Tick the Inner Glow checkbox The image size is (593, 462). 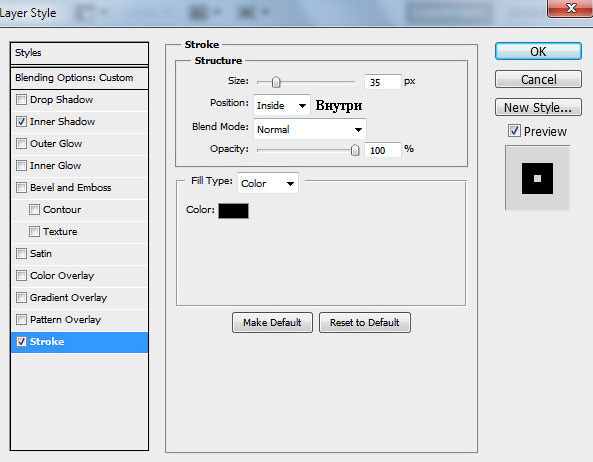coord(21,166)
